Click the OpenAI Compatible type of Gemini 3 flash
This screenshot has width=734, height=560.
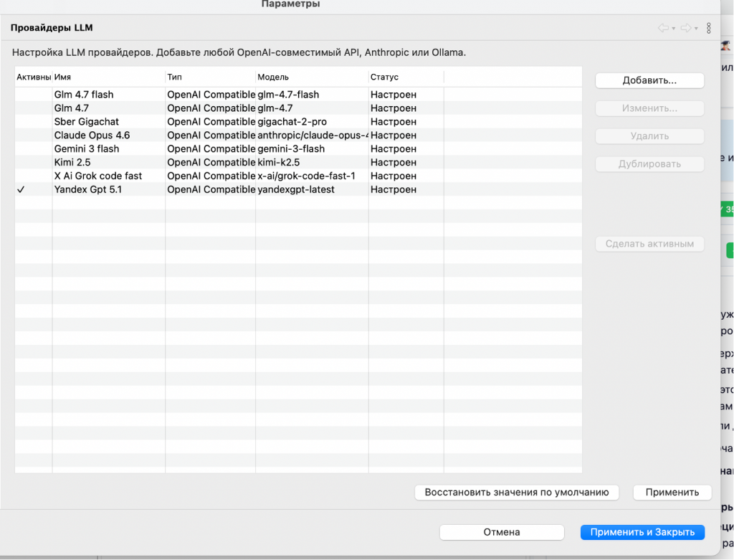click(211, 149)
